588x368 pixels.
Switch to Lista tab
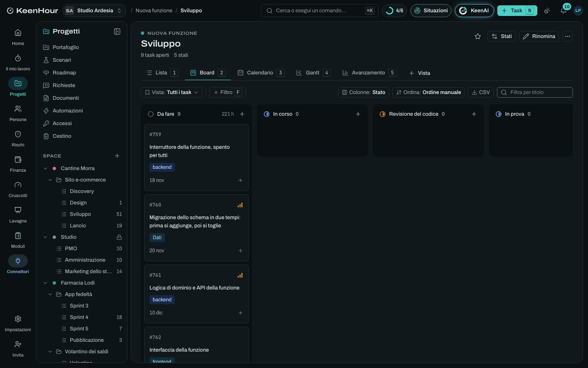162,73
